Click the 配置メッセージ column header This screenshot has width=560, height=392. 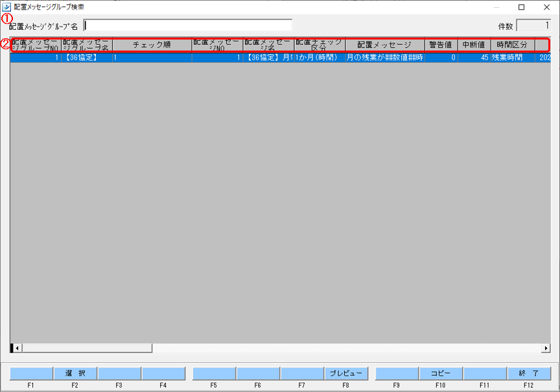tap(384, 45)
